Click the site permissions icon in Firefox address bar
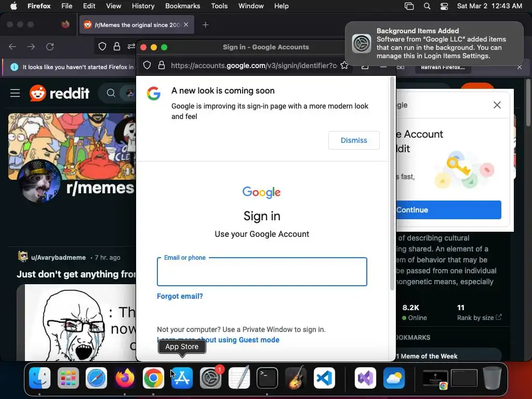The image size is (532, 399). (131, 46)
